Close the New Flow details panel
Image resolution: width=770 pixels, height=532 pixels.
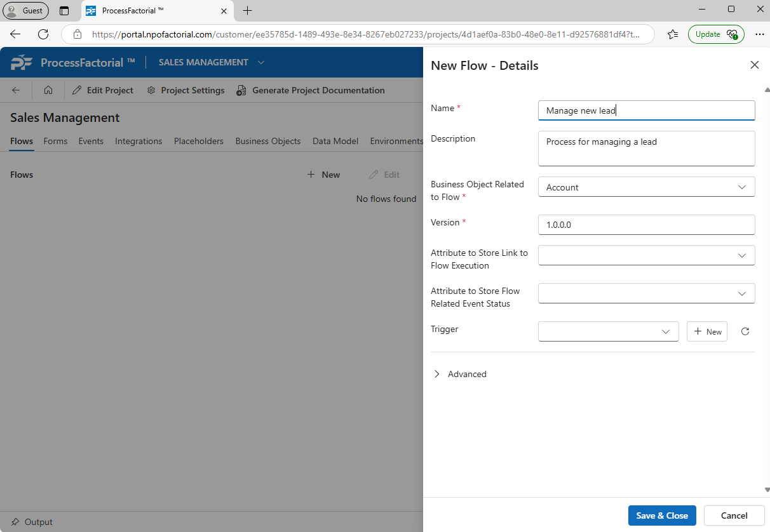[x=754, y=65]
